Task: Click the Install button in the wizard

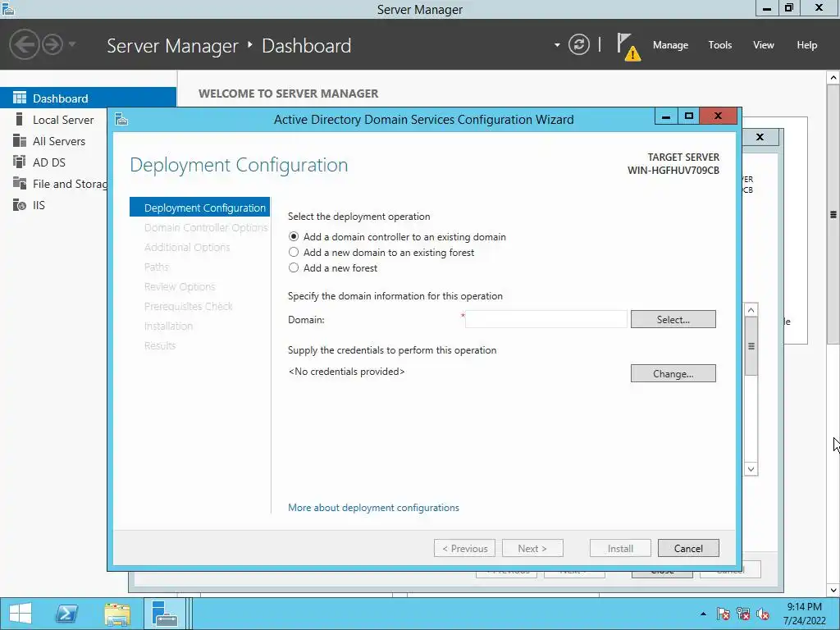Action: click(x=620, y=548)
